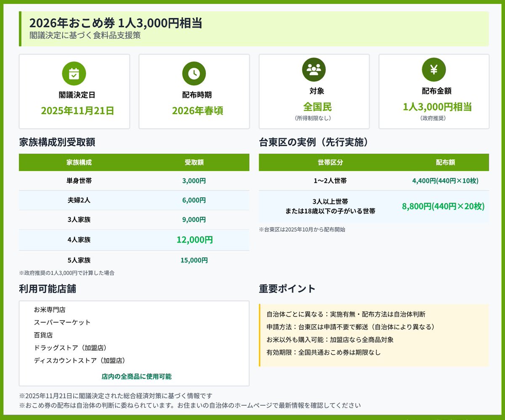The height and width of the screenshot is (420, 505).
Task: Select the people icon above 対象
Action: coord(315,70)
